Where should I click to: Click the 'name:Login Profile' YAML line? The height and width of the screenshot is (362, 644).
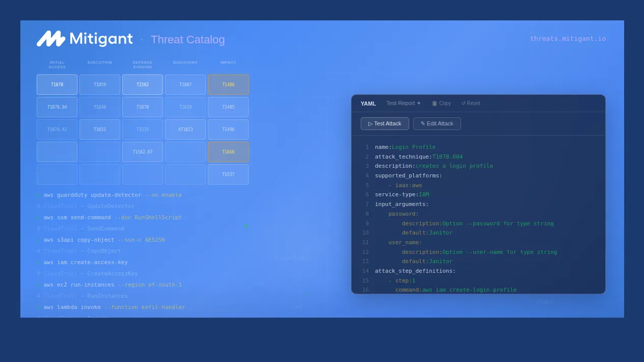click(x=405, y=147)
